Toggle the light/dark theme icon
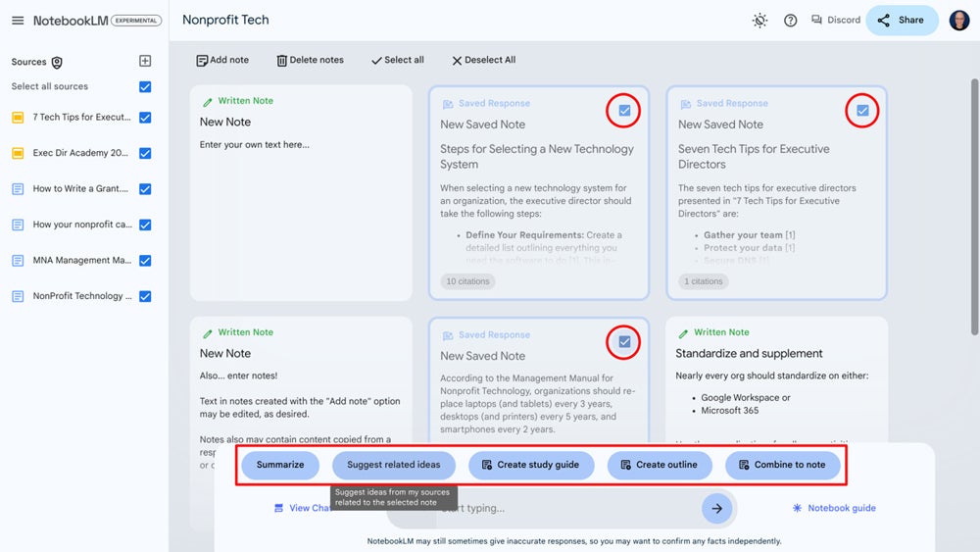 [759, 21]
